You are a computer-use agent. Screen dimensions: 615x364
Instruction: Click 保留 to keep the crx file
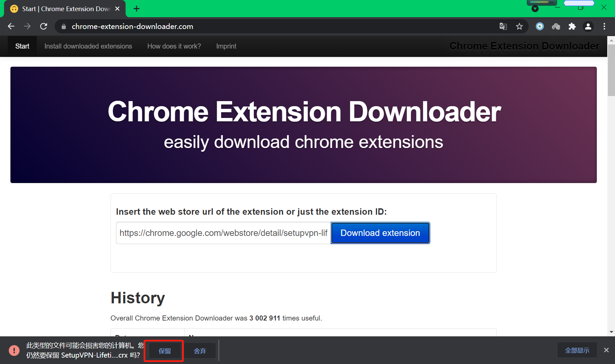click(165, 351)
